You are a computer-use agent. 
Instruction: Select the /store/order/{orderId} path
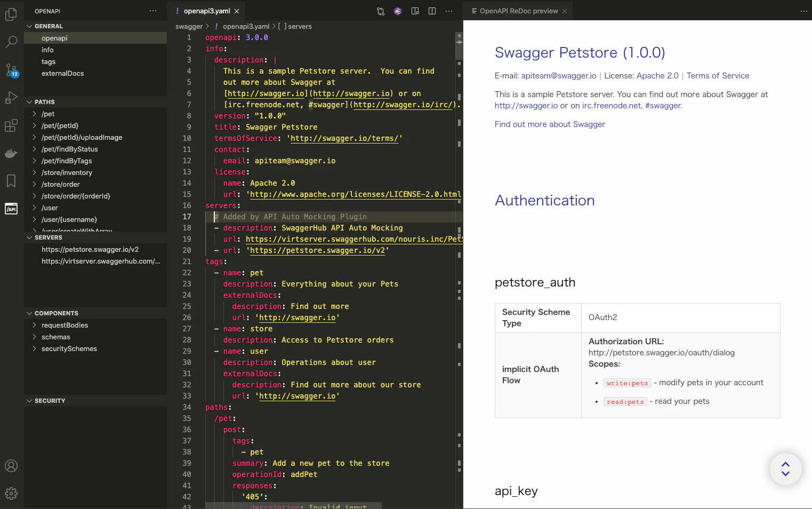point(95,196)
